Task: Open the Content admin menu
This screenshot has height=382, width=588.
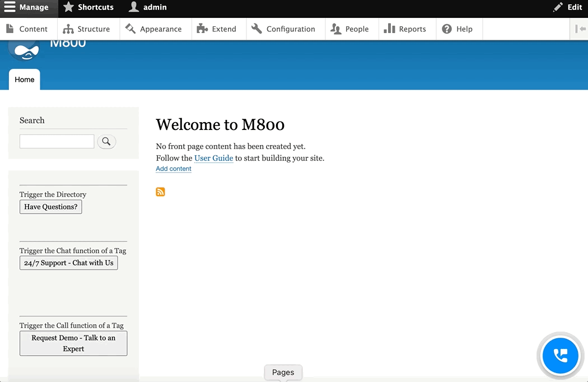Action: tap(27, 29)
